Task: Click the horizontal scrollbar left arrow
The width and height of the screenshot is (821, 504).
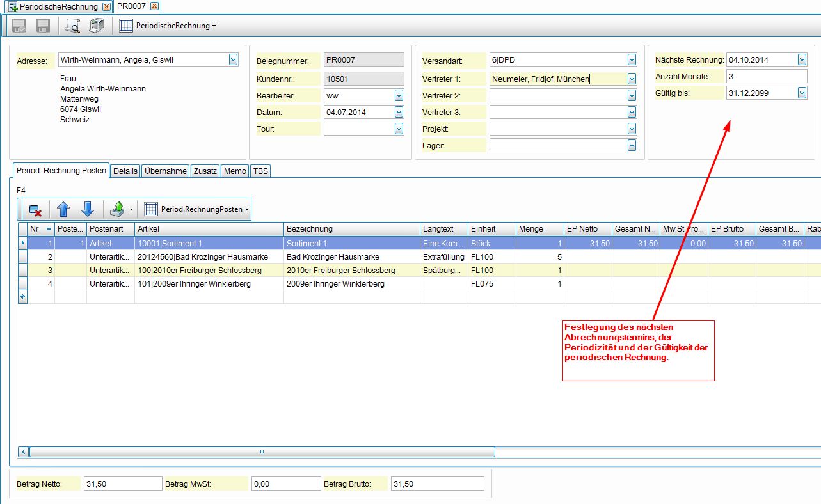Action: (23, 452)
